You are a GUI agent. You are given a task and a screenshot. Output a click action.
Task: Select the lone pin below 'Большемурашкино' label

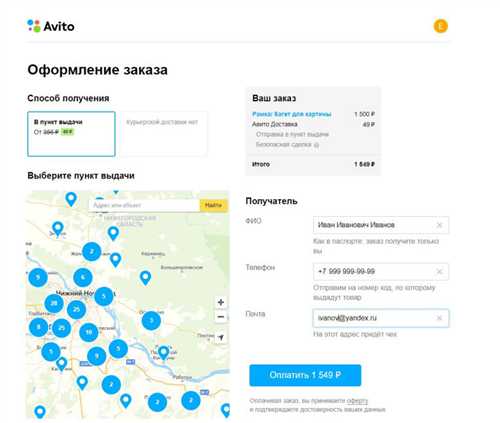coord(145,278)
